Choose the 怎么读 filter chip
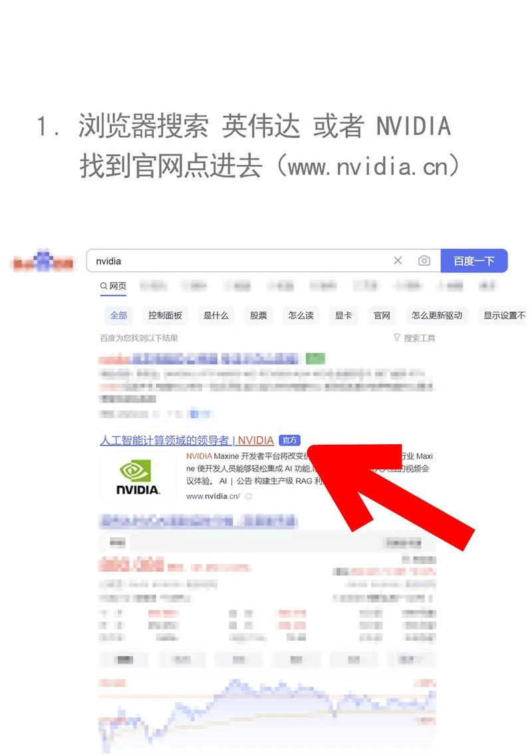The image size is (532, 756). (x=301, y=315)
